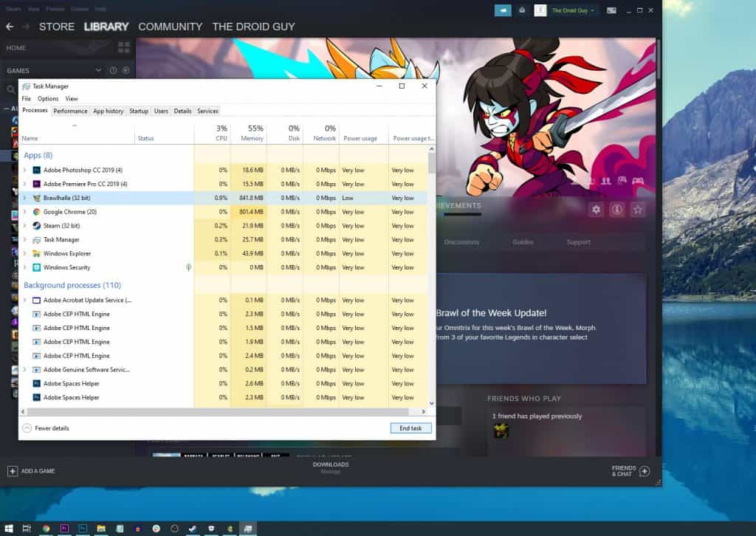The width and height of the screenshot is (756, 536).
Task: Click the Photoshop icon in Task Manager's app list
Action: click(37, 170)
